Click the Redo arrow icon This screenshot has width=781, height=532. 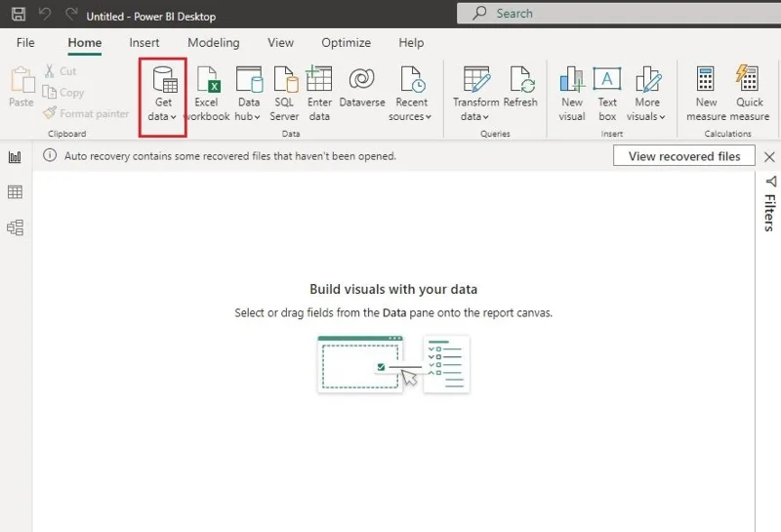point(71,14)
